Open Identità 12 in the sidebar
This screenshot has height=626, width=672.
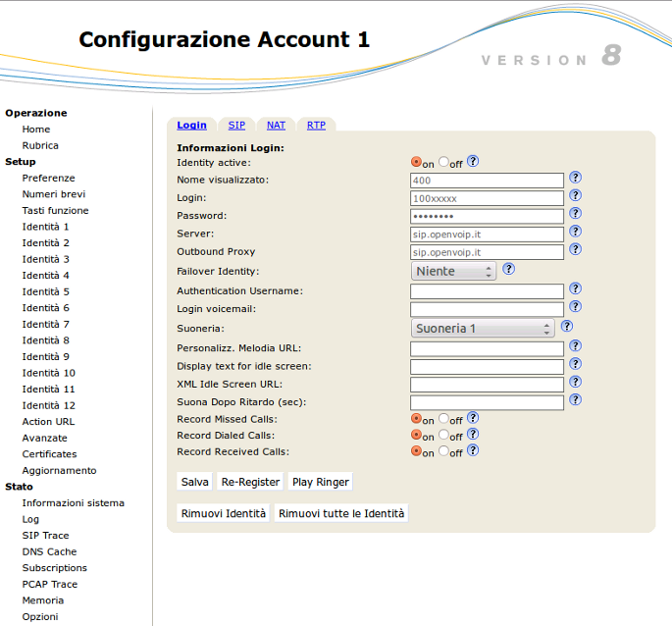[48, 405]
